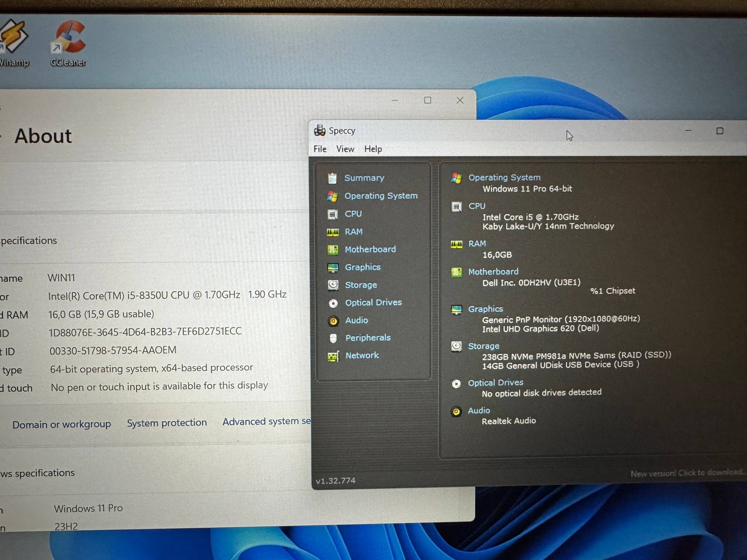Click the Operating System icon in Speccy sidebar
This screenshot has height=560, width=747.
click(332, 196)
